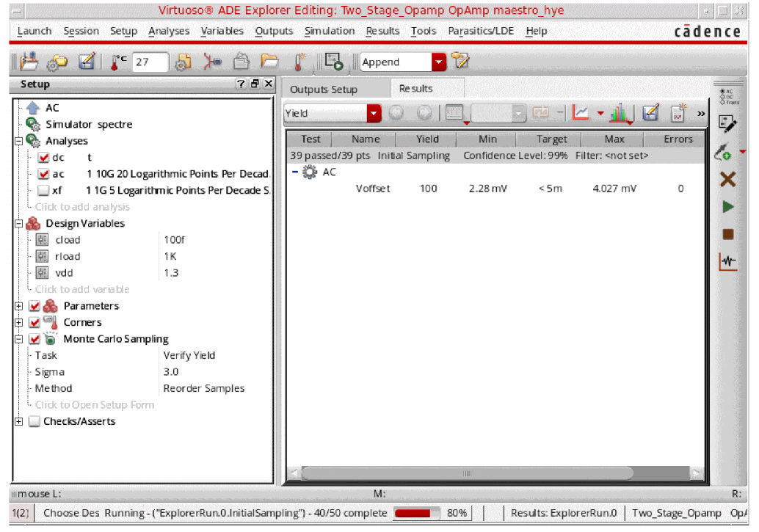This screenshot has width=759, height=532.
Task: Click the histogram chart icon
Action: pos(620,113)
